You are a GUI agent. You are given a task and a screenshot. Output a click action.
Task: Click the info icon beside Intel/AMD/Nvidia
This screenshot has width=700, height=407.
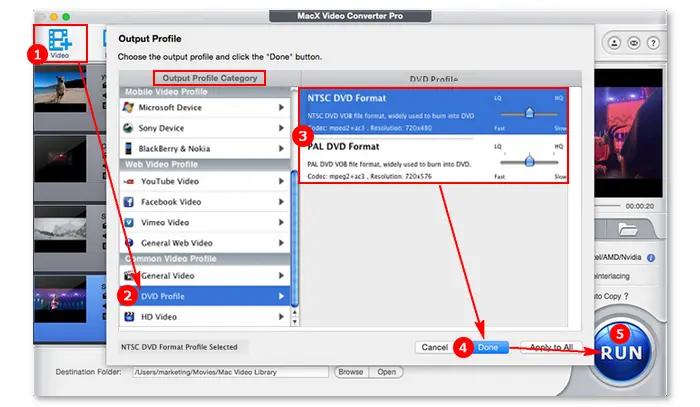tap(651, 258)
